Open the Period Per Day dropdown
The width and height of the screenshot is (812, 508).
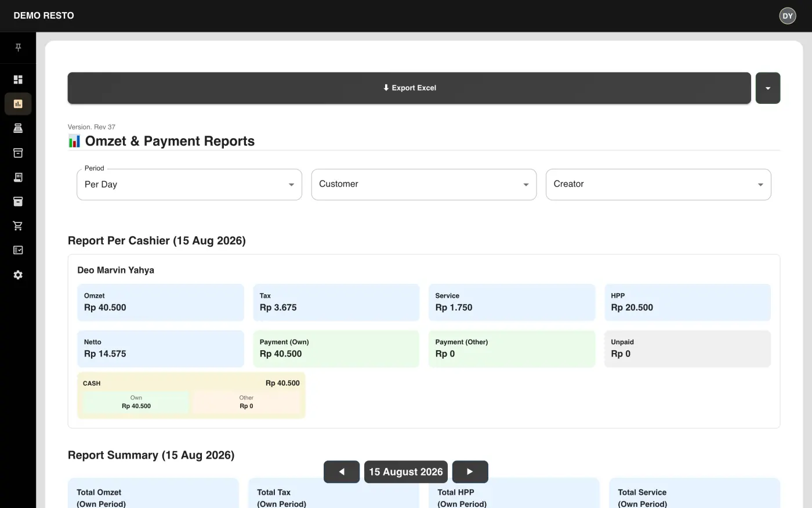189,185
